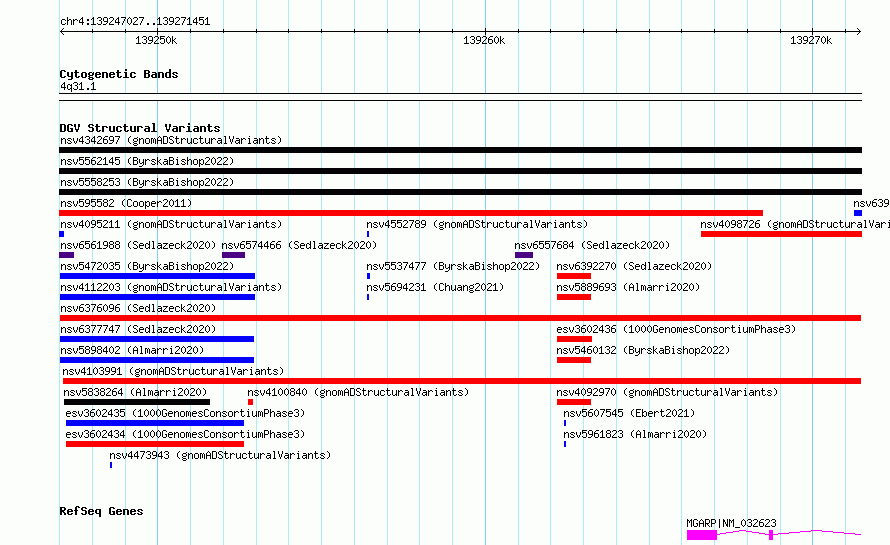Select nsv6392270 Sedlazeck2020 label

(634, 266)
